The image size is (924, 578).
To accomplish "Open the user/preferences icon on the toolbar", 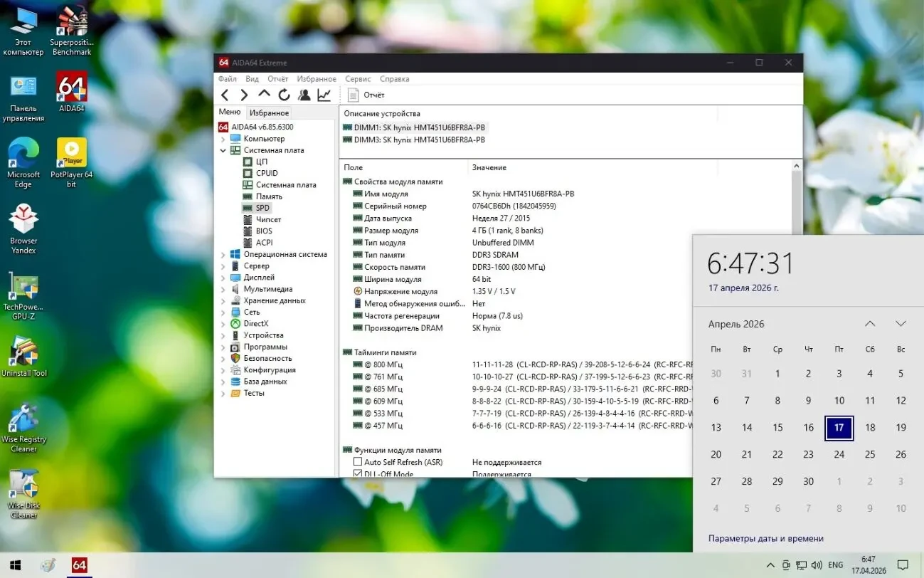I will tap(304, 94).
